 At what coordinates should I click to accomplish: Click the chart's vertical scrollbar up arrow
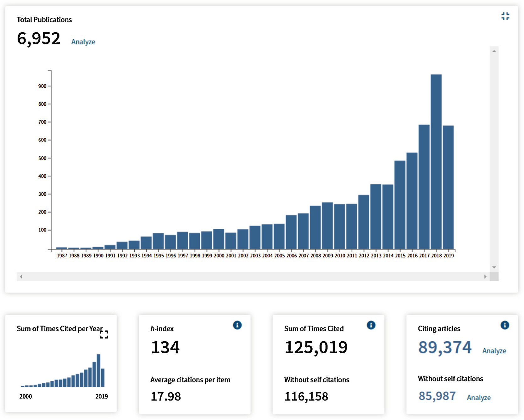point(494,51)
